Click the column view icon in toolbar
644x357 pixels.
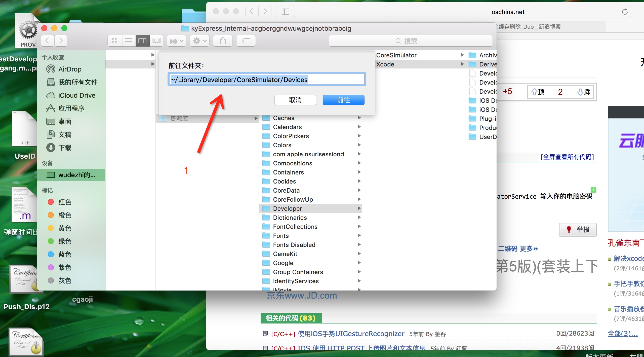[x=141, y=40]
